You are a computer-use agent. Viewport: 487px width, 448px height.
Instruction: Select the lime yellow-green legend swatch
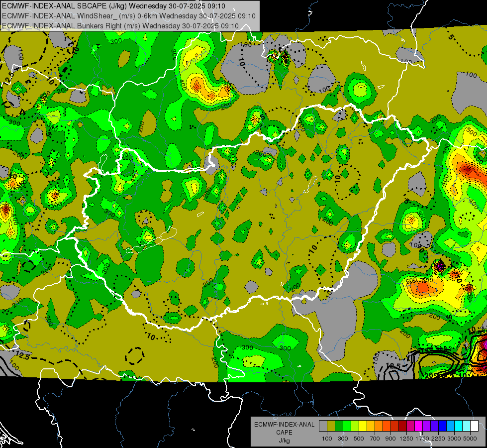[355, 426]
